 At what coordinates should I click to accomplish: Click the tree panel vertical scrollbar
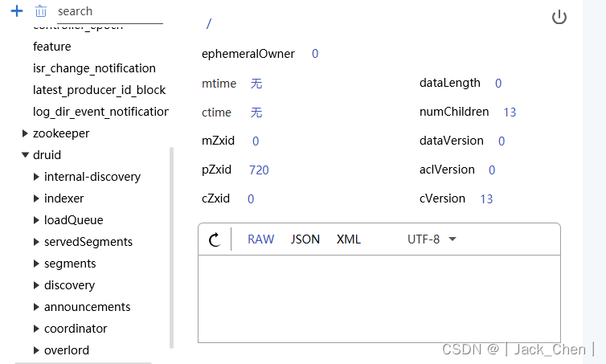point(171,247)
